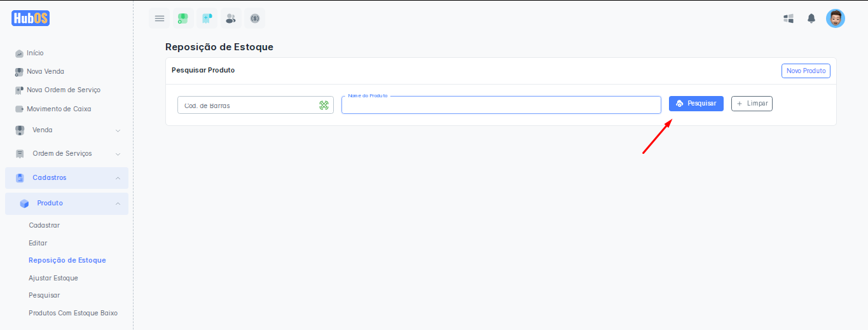Click the notification bell icon
868x330 pixels.
coord(811,18)
